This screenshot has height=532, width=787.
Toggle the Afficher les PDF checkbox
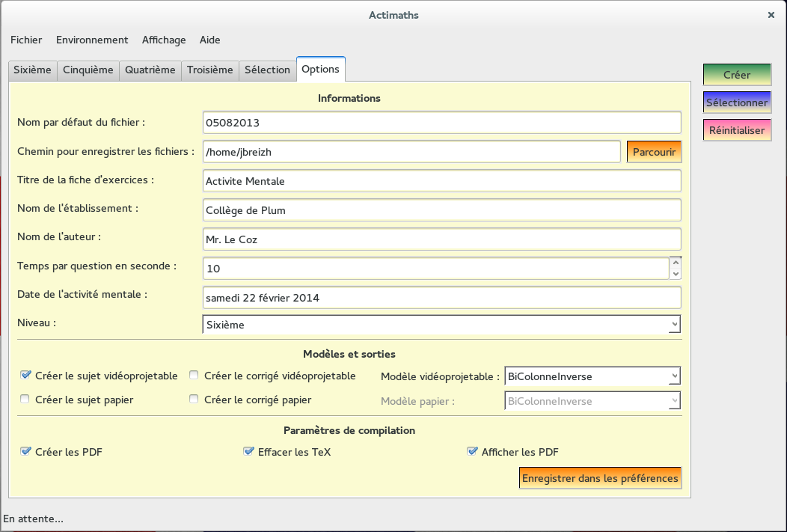pyautogui.click(x=472, y=452)
